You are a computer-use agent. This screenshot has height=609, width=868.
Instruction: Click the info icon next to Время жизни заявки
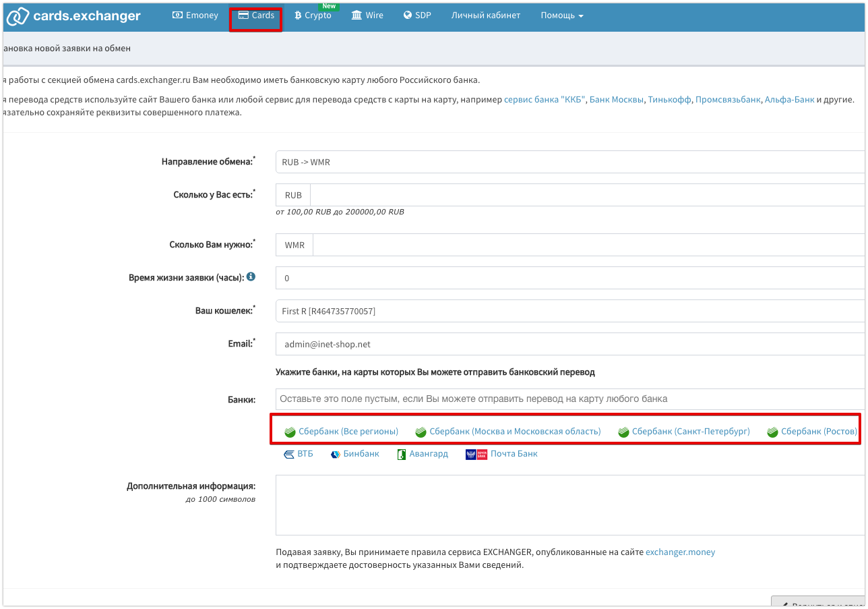coord(251,277)
